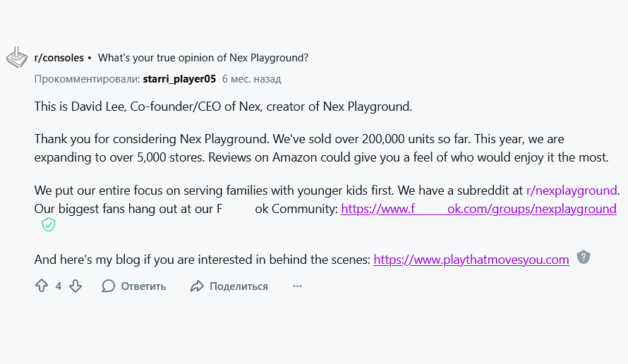Screen dimensions: 628x364
Task: Open the post titled "What's your true opinion of Nex Playground?"
Action: coord(203,58)
